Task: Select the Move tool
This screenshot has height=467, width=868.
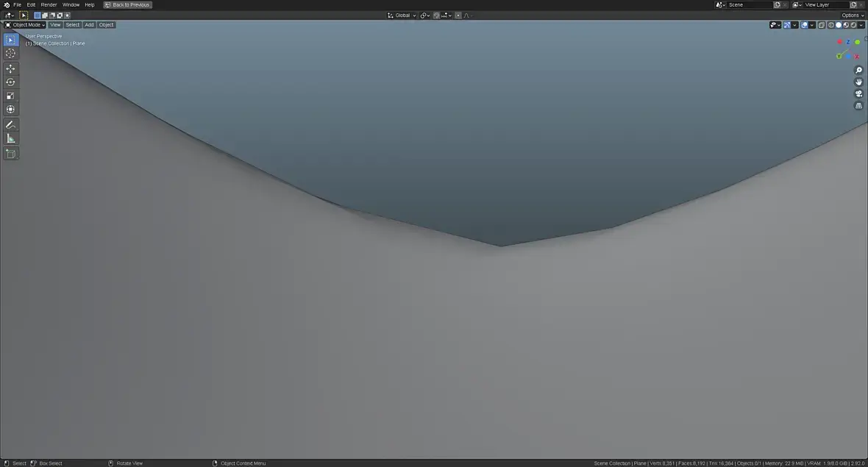Action: click(10, 68)
